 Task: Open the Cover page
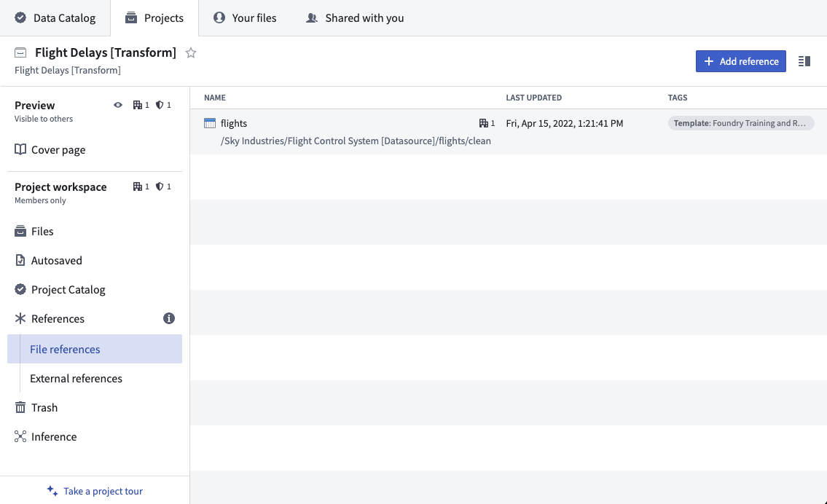tap(95, 150)
